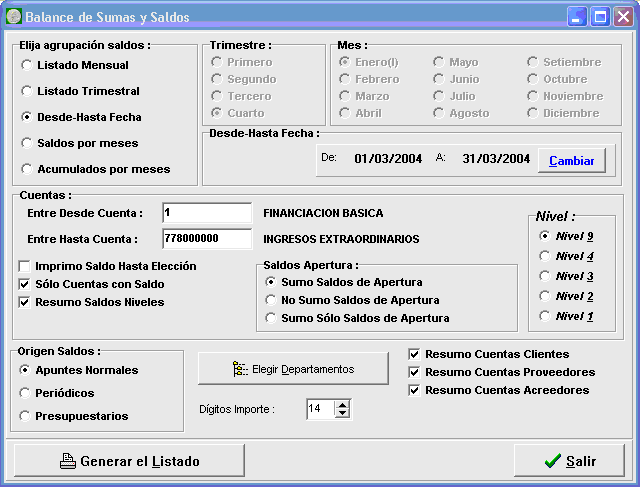Maximize the Balance de Sumas window
This screenshot has height=487, width=640.
point(600,16)
